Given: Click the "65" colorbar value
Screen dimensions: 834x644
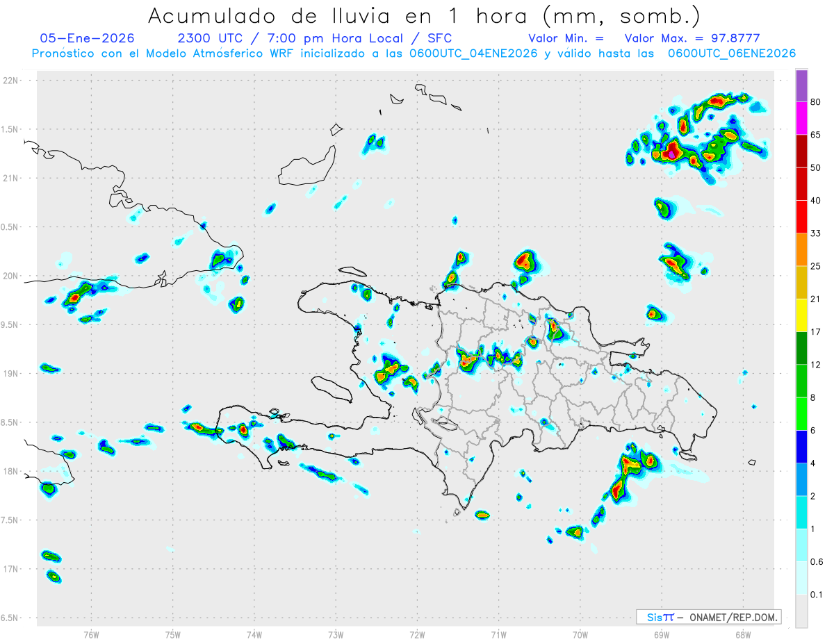Looking at the screenshot, I should (816, 135).
